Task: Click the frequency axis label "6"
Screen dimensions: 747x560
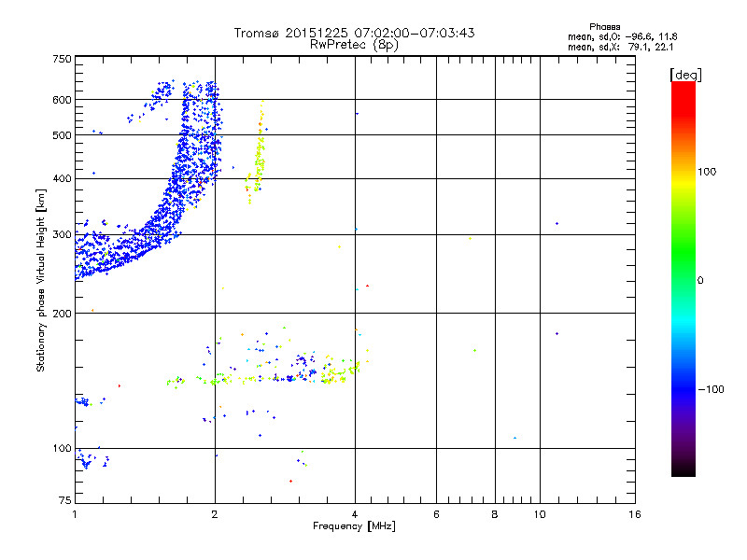Action: [436, 514]
